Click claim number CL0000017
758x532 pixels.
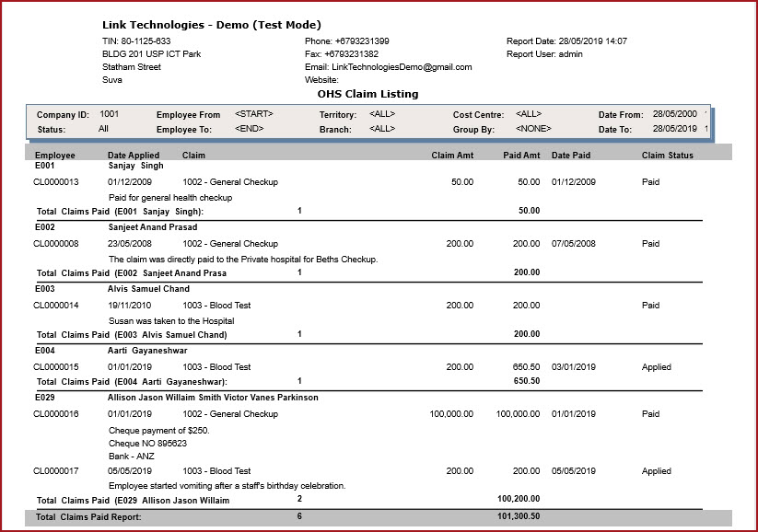(x=56, y=471)
